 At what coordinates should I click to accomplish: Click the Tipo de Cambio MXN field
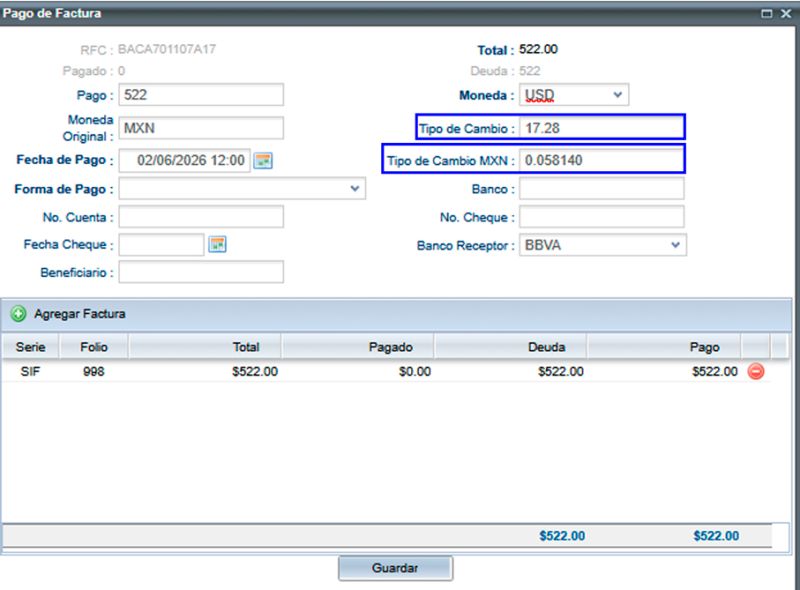[602, 160]
